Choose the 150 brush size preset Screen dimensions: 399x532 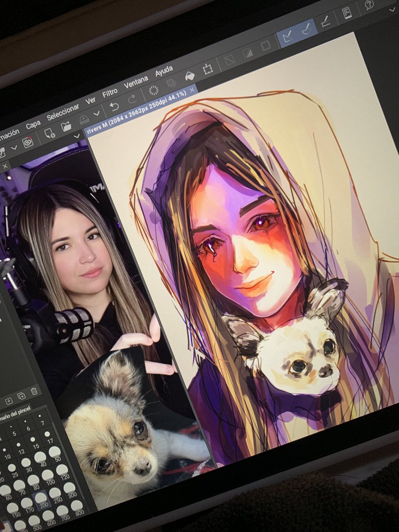click(13, 509)
